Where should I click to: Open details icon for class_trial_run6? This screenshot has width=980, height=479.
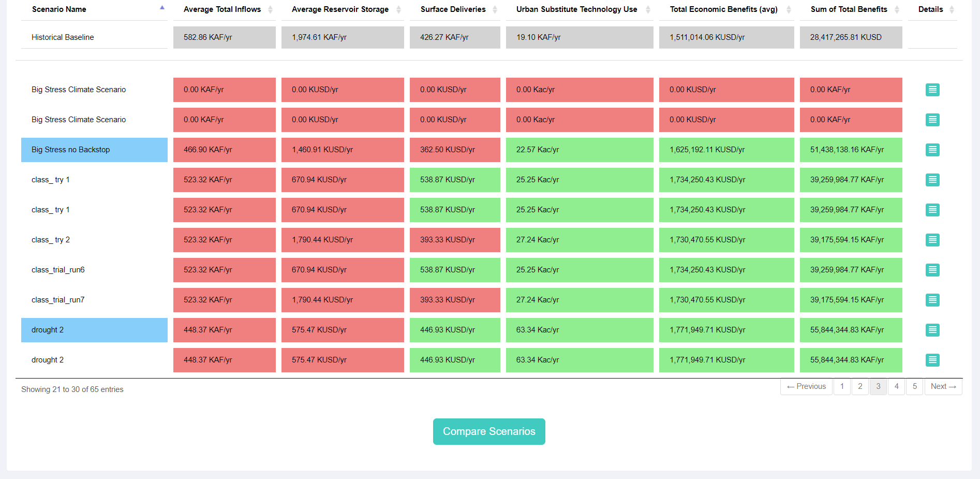932,270
